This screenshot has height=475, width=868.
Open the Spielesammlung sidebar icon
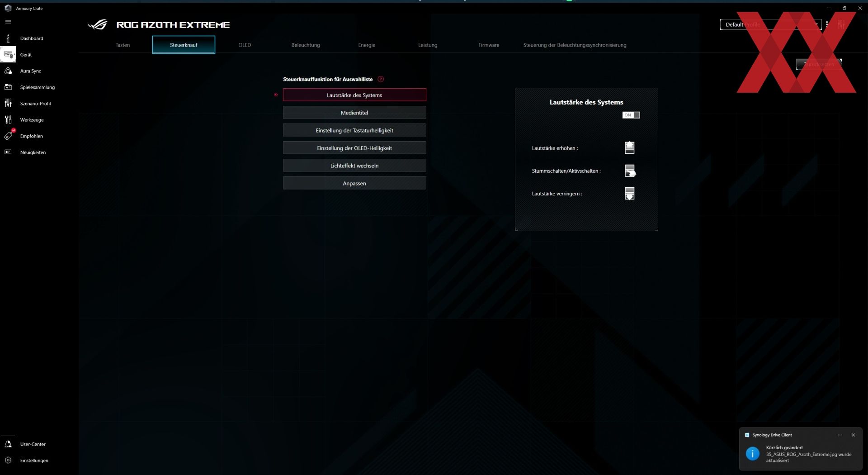coord(8,87)
